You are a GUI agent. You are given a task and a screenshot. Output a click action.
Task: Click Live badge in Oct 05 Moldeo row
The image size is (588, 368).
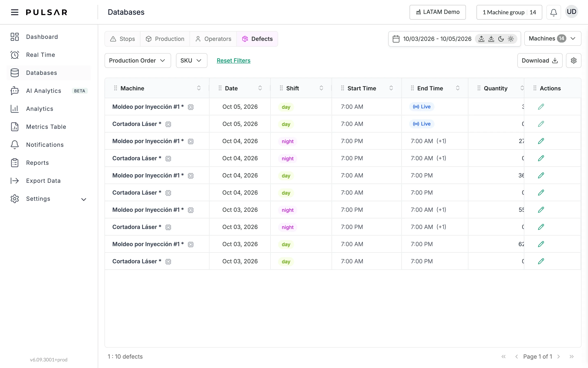tap(422, 107)
